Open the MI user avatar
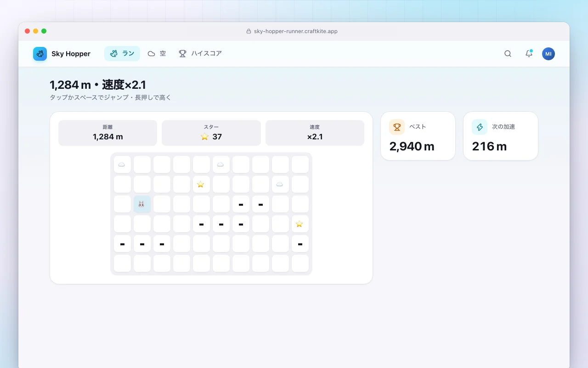The width and height of the screenshot is (588, 368). click(x=548, y=54)
